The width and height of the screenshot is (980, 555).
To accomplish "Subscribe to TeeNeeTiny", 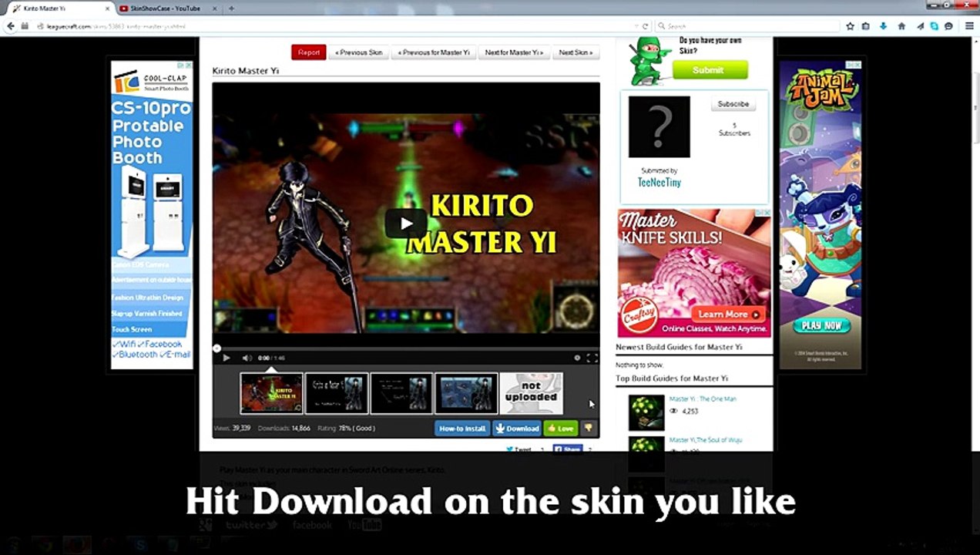I will 733,104.
